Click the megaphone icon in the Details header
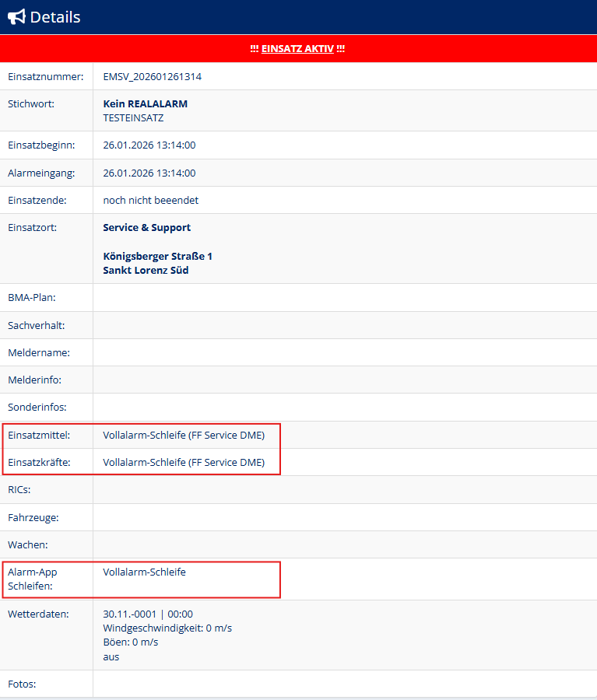597x700 pixels. coord(16,17)
